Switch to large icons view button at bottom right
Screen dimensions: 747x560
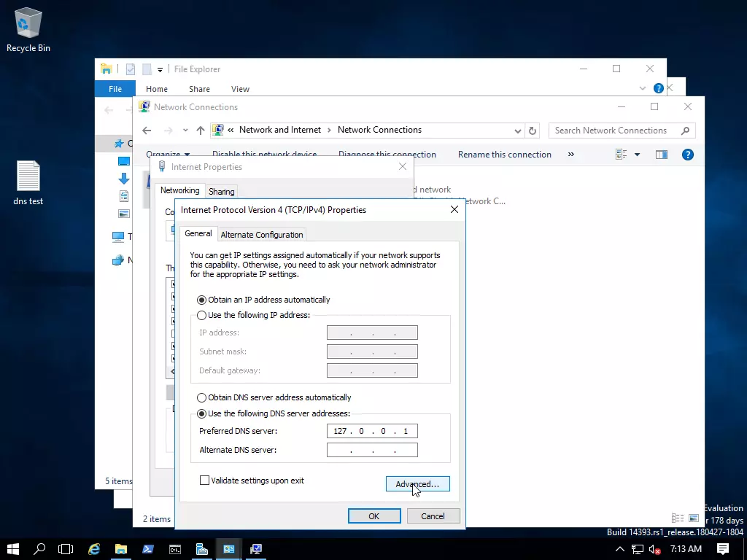coord(694,518)
